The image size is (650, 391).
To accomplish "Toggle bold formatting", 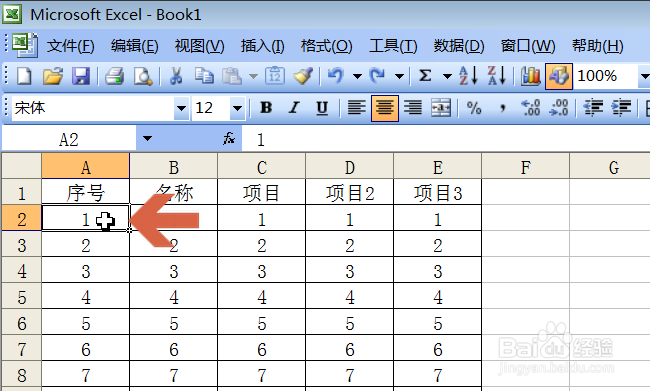I will [x=266, y=108].
